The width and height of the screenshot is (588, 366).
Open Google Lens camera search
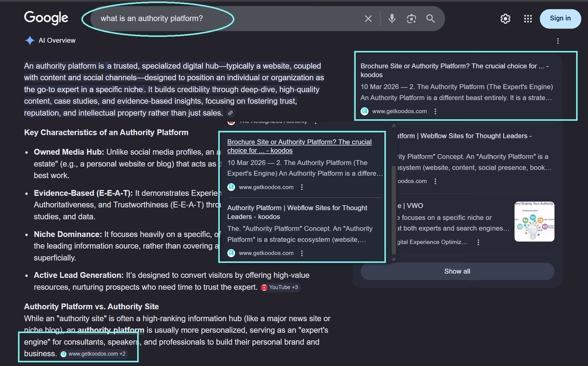(412, 19)
